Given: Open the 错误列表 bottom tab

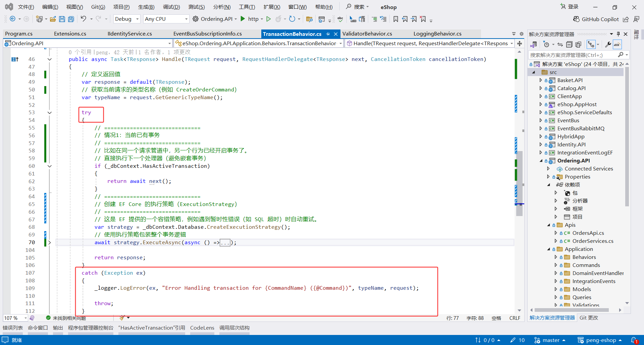Looking at the screenshot, I should 13,328.
